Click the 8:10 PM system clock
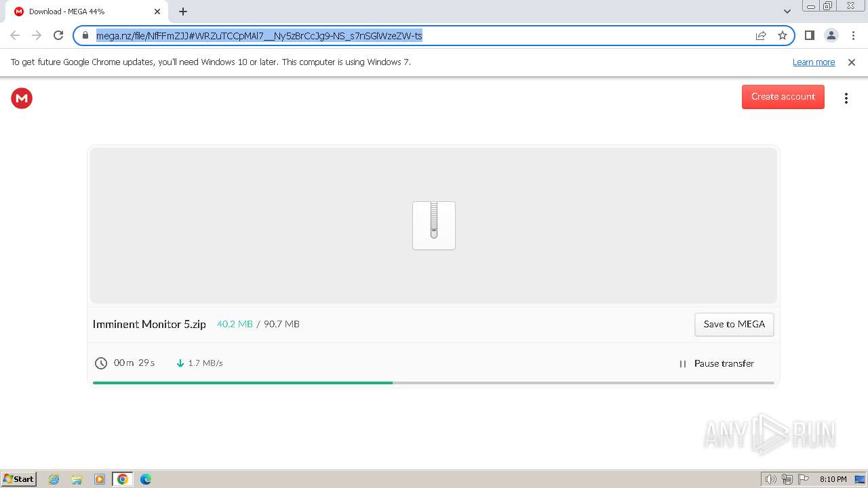 point(833,479)
